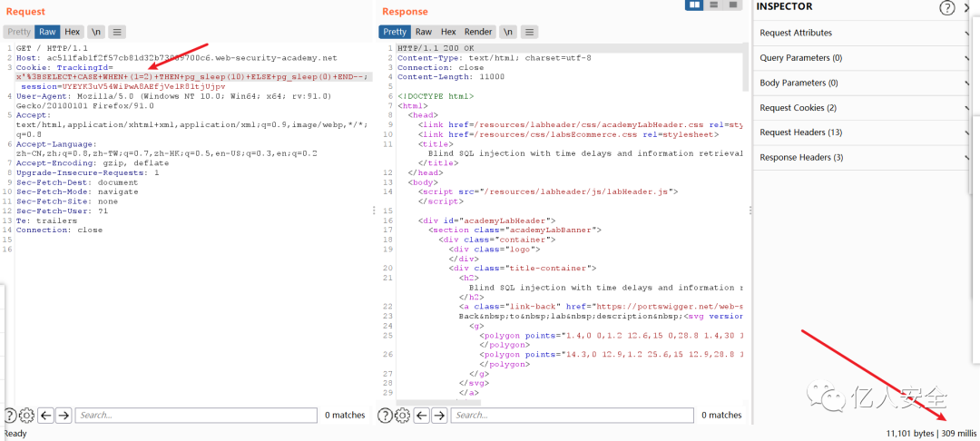Click the Request panel title

(x=25, y=11)
